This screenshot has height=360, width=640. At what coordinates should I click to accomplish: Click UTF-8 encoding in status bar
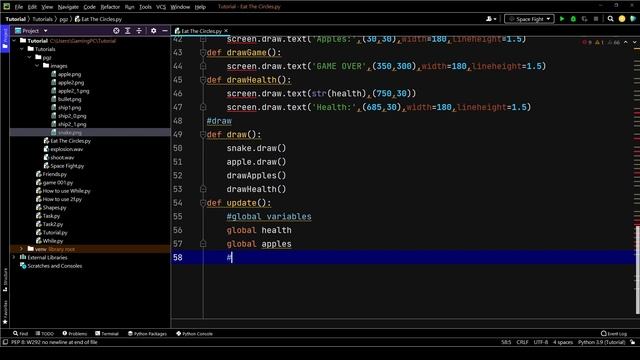point(541,342)
